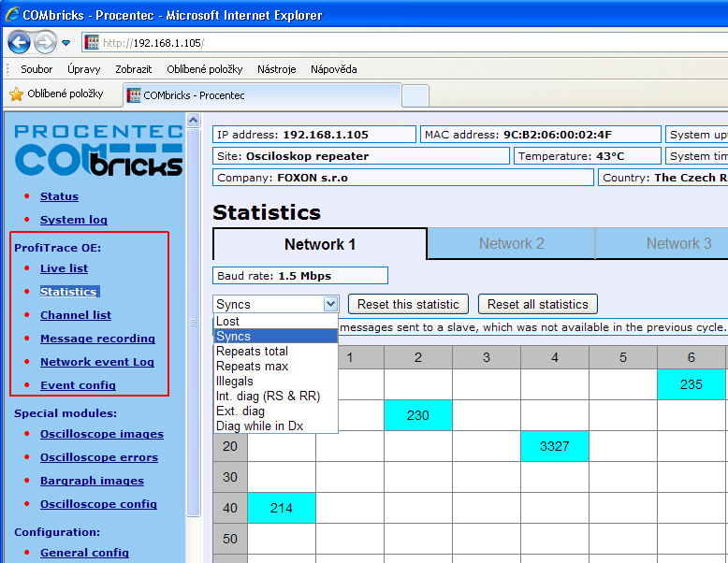
Task: Open the Nápověda menu
Action: pos(334,69)
